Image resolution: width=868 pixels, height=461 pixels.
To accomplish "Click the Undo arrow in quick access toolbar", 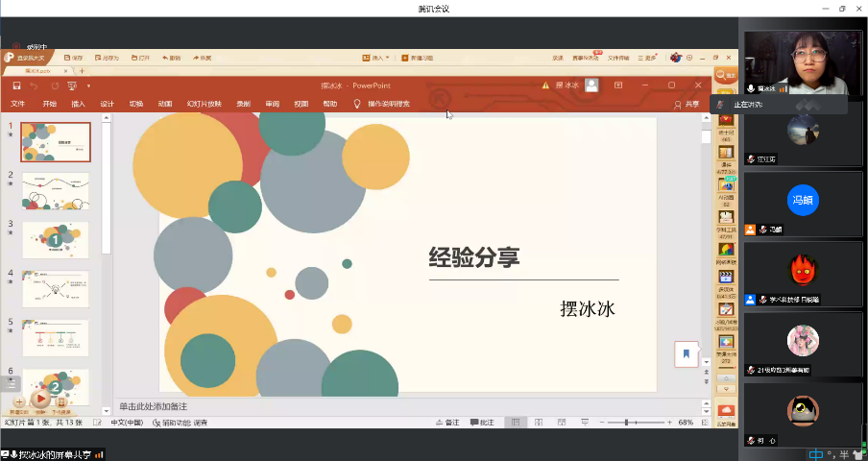I will pyautogui.click(x=35, y=85).
